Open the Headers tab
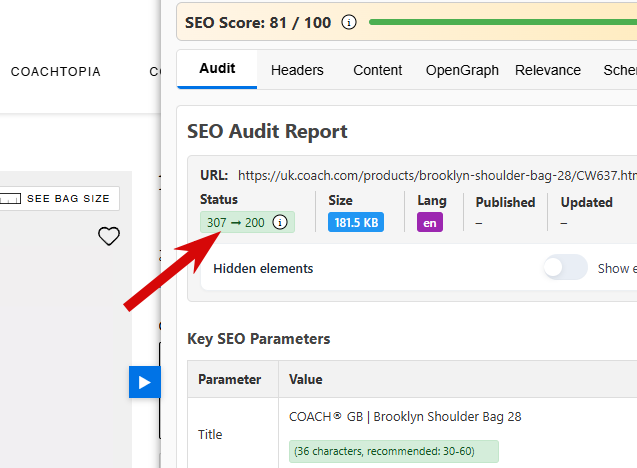 click(x=297, y=70)
